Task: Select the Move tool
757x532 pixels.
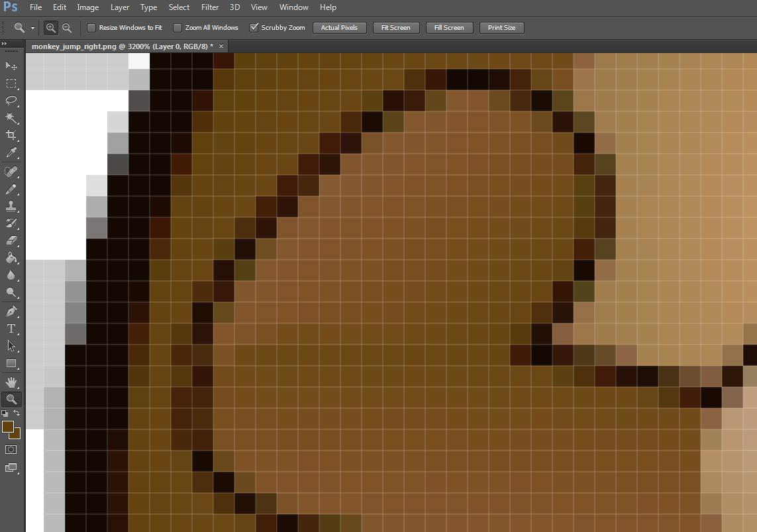Action: (11, 66)
